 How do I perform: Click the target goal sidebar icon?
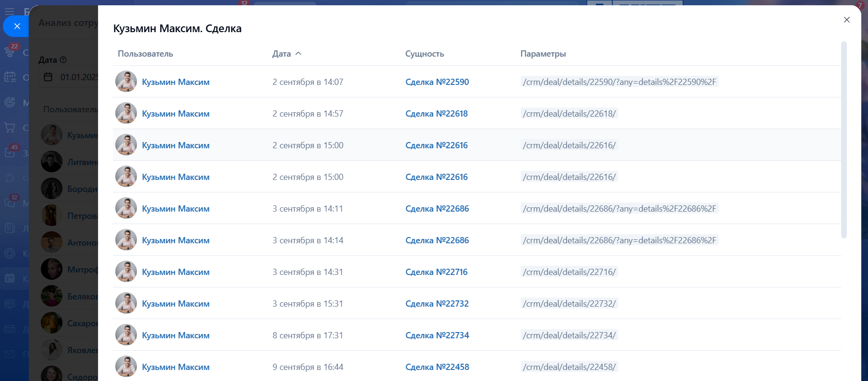coord(10,102)
